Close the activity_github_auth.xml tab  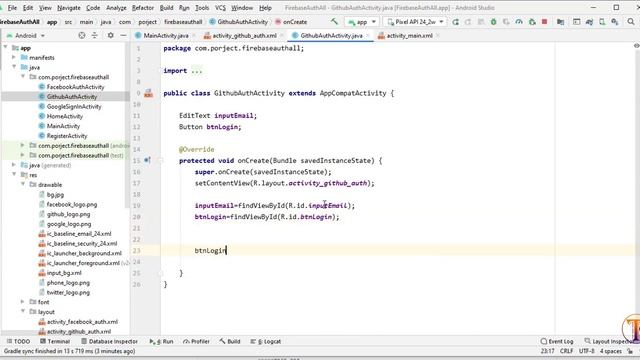(282, 36)
